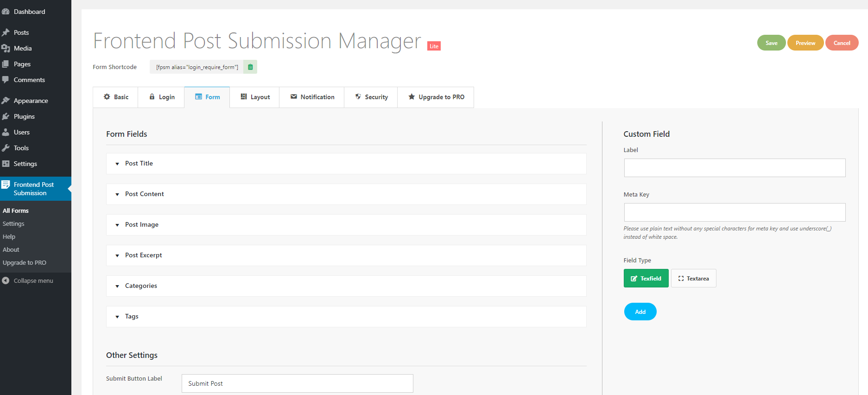Focus the Meta Key input
Screen dimensions: 868x395
click(x=735, y=212)
